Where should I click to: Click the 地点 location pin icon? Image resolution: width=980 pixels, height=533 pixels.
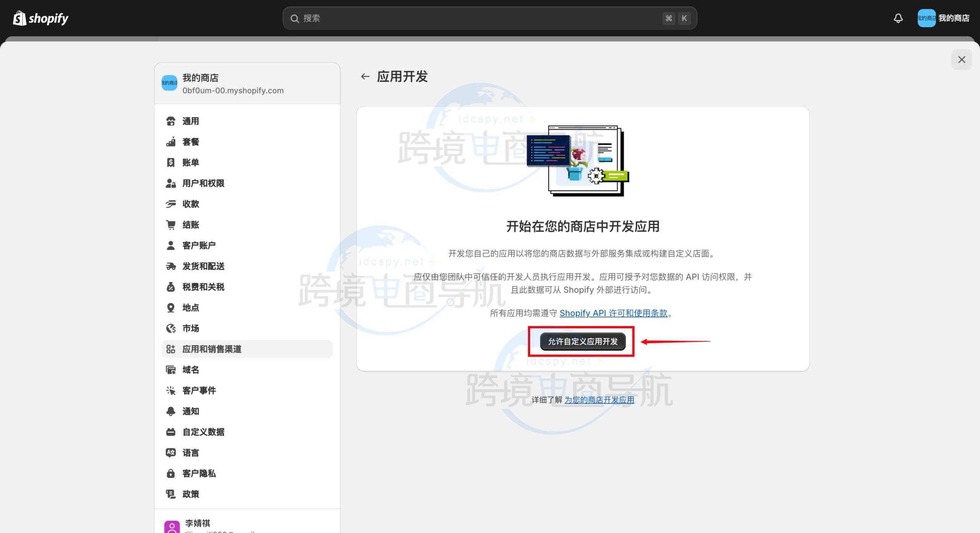171,308
